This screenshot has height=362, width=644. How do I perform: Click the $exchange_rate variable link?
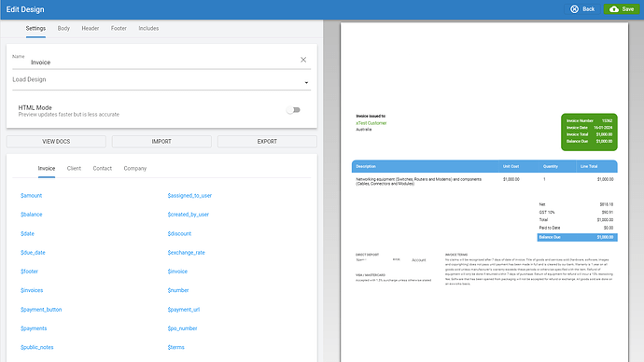[x=186, y=253]
